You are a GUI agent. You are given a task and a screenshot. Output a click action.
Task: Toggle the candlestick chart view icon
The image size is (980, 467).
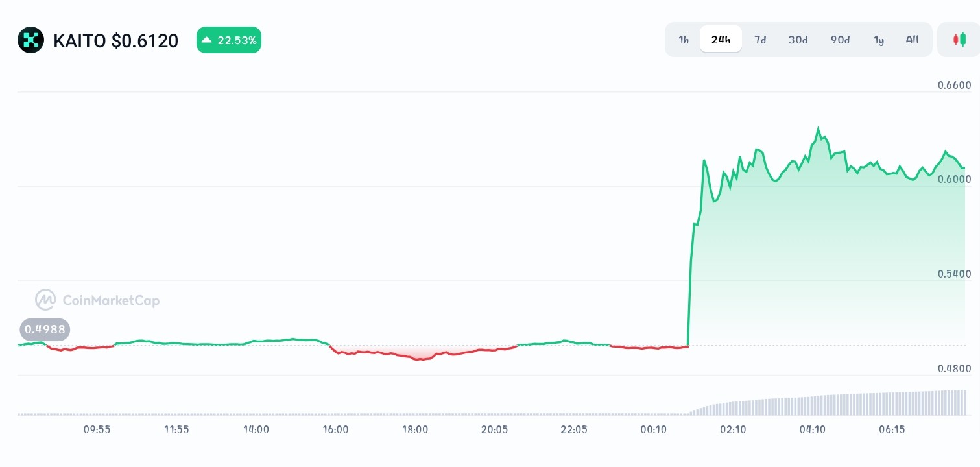point(959,40)
